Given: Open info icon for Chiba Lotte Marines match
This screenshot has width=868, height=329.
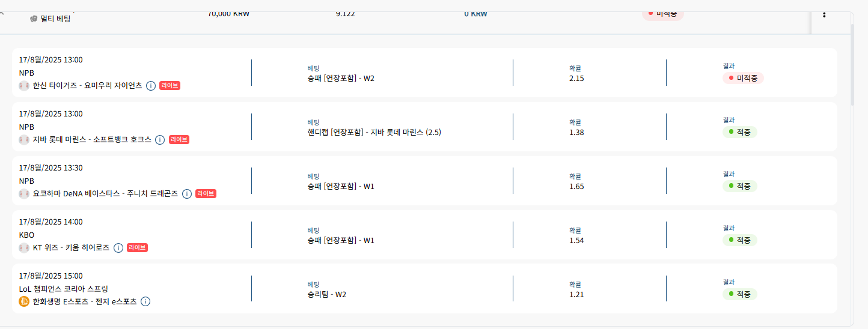Looking at the screenshot, I should pos(160,139).
